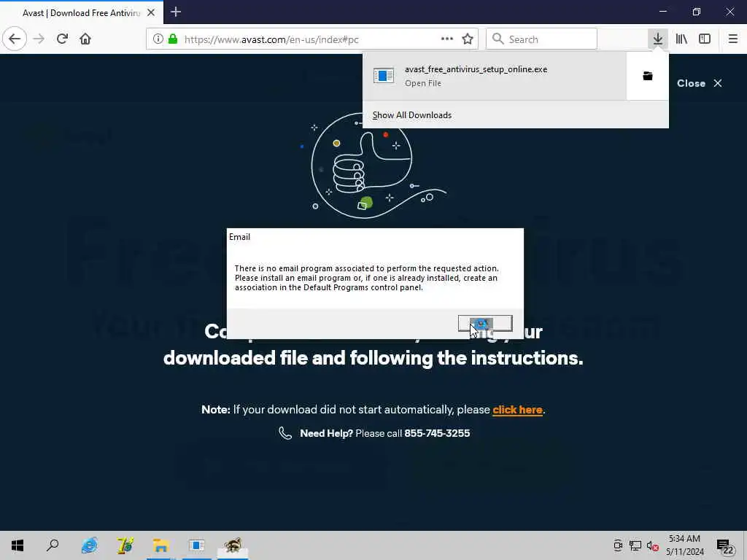Open containing folder of downloaded file
The height and width of the screenshot is (560, 747).
[648, 76]
